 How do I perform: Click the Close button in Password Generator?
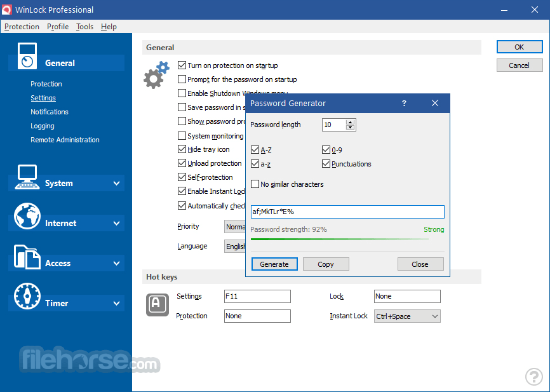coord(420,264)
